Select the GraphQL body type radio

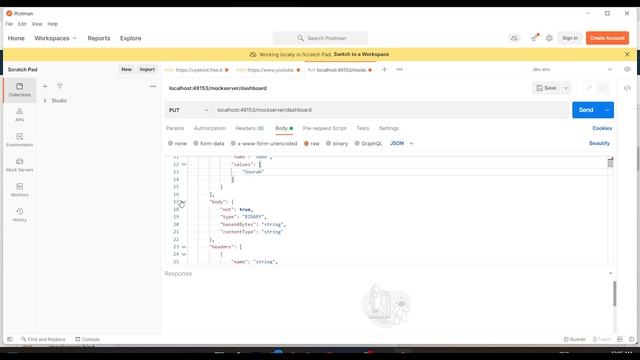357,143
